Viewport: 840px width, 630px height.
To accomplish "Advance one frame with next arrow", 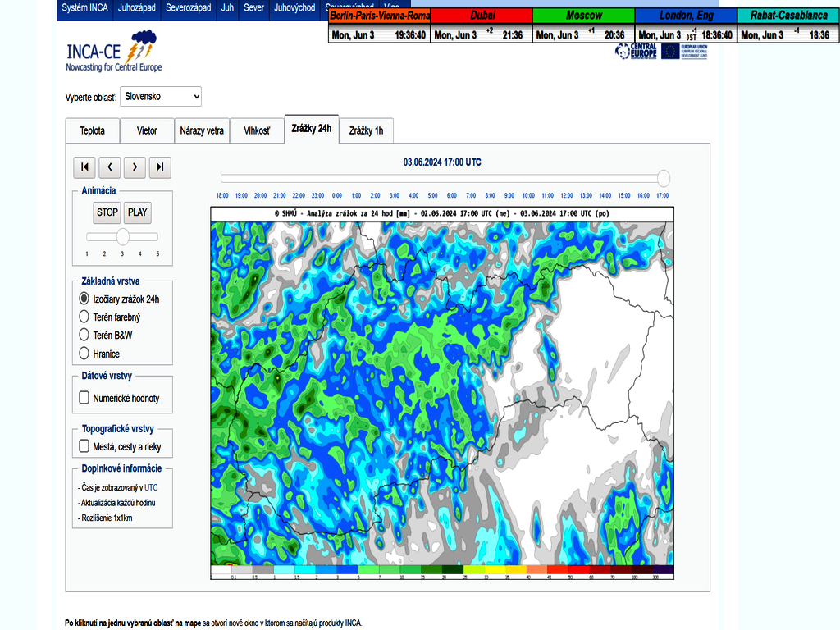I will pyautogui.click(x=135, y=167).
